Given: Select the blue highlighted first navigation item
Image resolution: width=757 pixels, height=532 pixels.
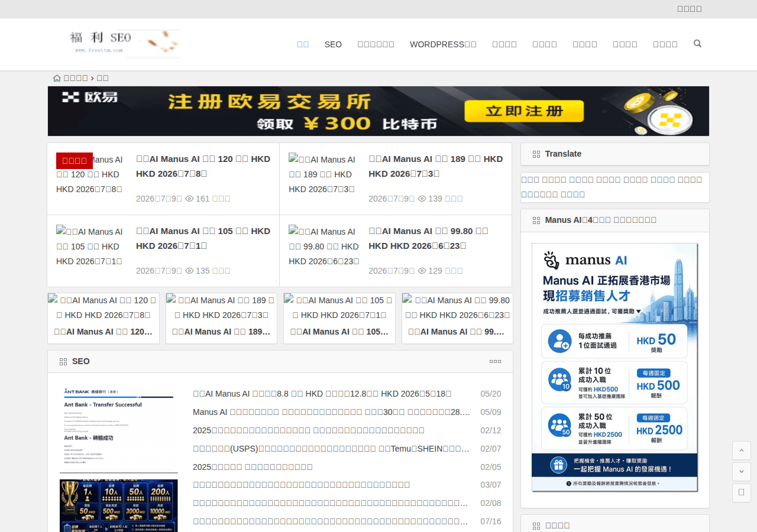Looking at the screenshot, I should [x=303, y=44].
